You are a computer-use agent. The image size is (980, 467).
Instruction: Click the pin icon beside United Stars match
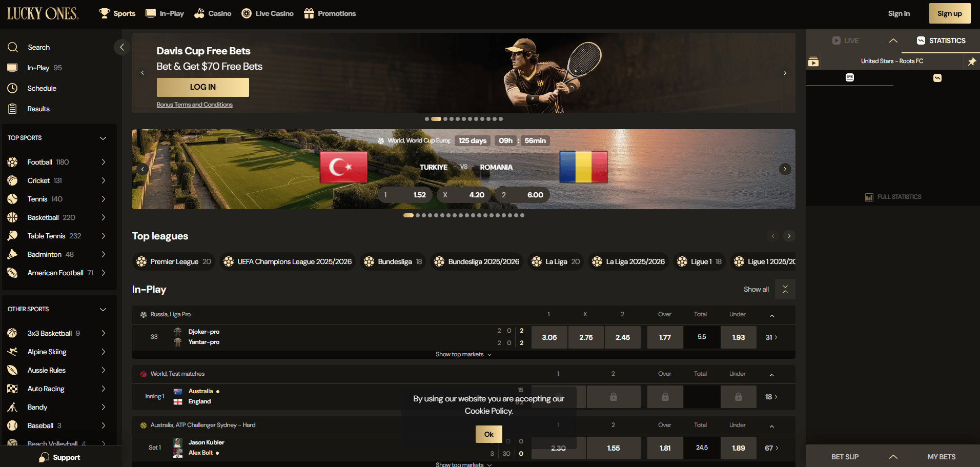pos(971,62)
